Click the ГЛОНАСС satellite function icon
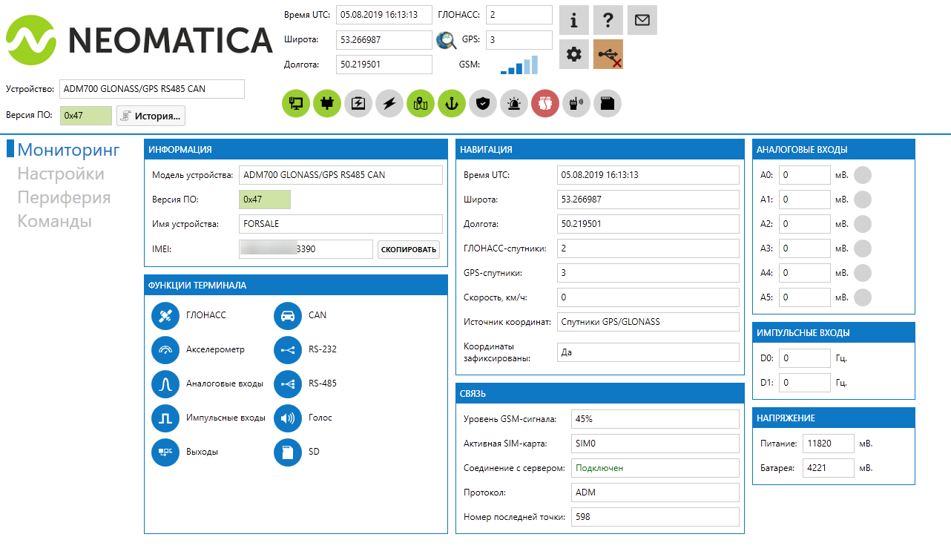The height and width of the screenshot is (560, 951). [x=165, y=316]
